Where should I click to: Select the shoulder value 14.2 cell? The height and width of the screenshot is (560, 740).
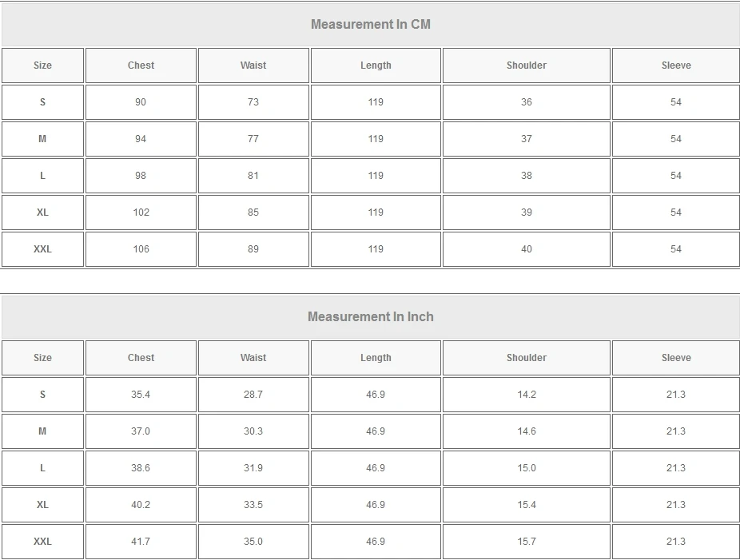pos(527,395)
